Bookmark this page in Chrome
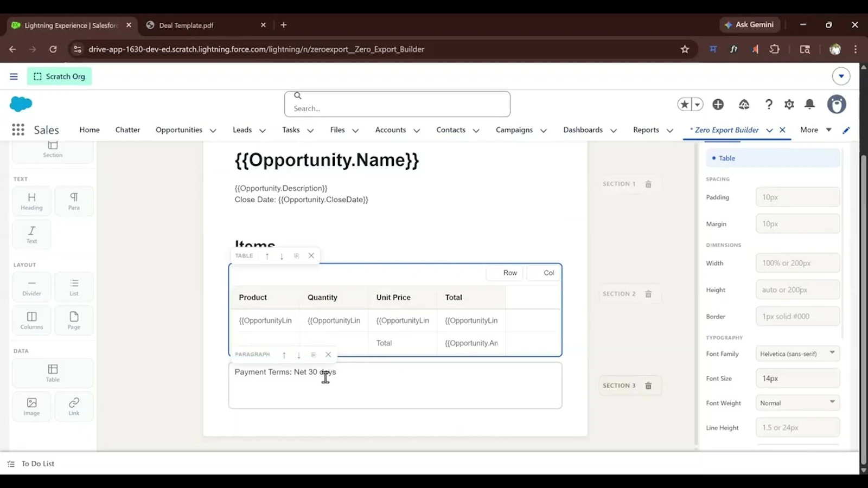Screen dimensions: 868x488 pos(685,49)
